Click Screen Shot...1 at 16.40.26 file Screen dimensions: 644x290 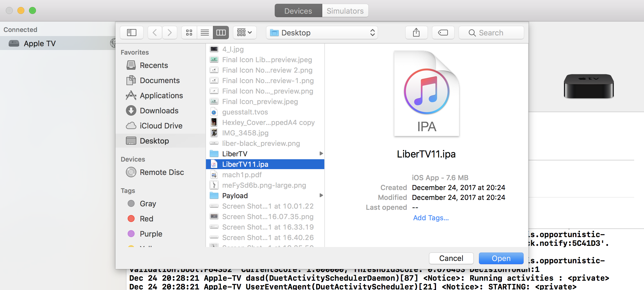click(265, 237)
